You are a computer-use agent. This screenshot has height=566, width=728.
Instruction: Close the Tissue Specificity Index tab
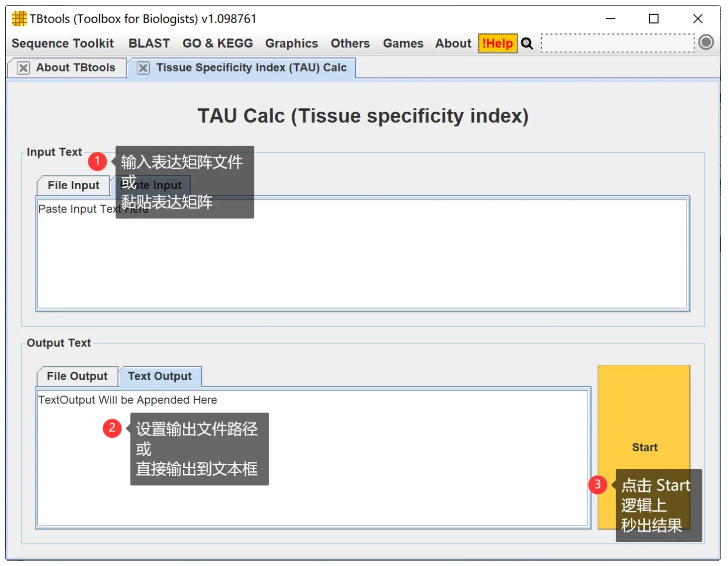click(143, 68)
